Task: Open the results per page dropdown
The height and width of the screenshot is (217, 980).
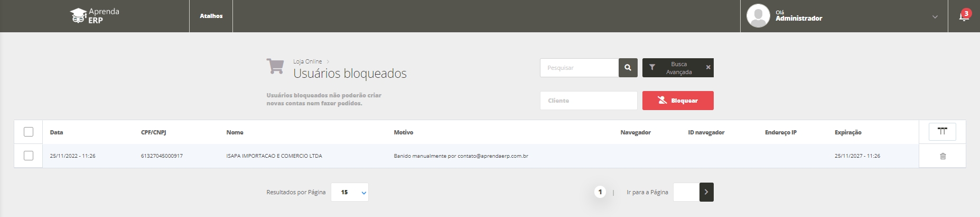Action: [x=349, y=192]
